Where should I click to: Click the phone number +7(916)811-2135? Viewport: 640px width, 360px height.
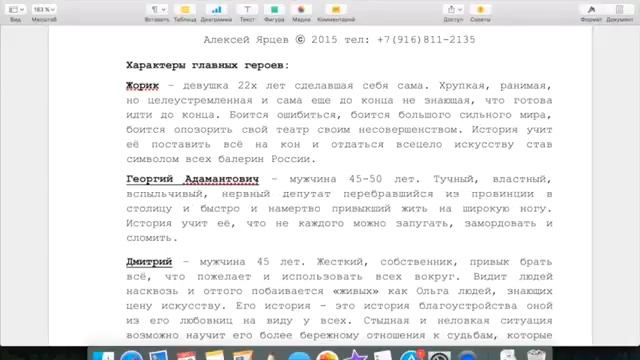click(x=426, y=40)
